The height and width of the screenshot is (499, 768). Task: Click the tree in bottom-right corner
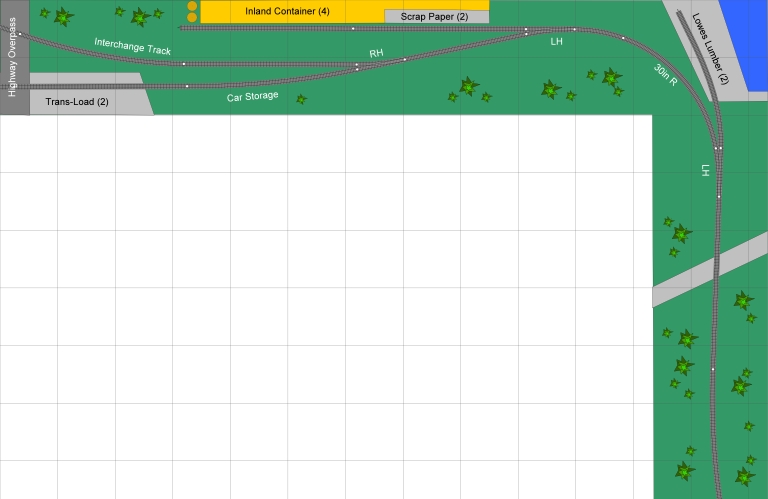(744, 475)
